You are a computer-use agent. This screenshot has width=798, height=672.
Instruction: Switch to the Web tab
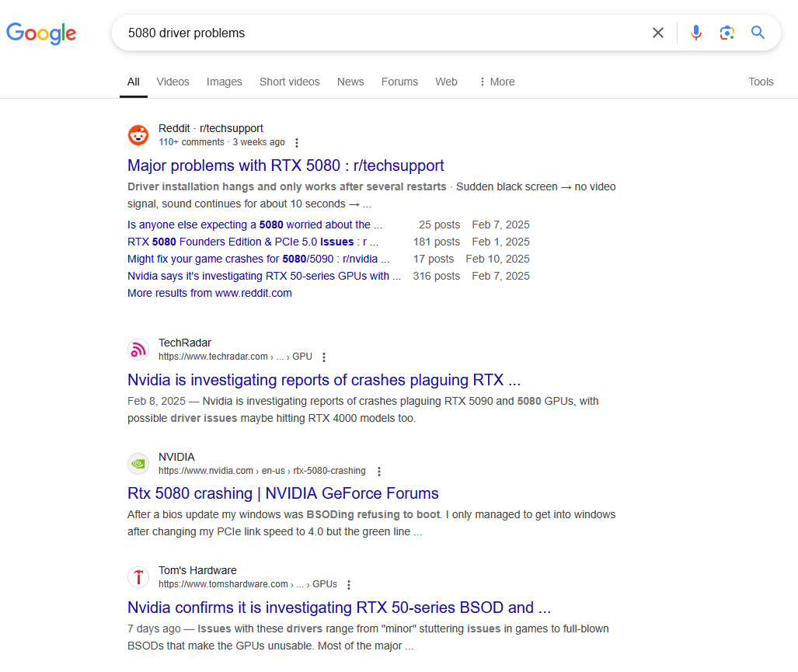(x=446, y=82)
